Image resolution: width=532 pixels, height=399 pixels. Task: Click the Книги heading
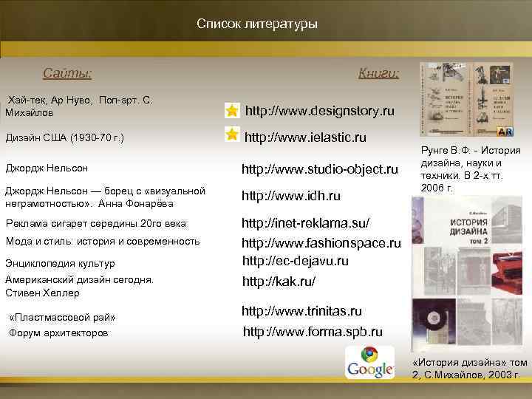[x=378, y=73]
